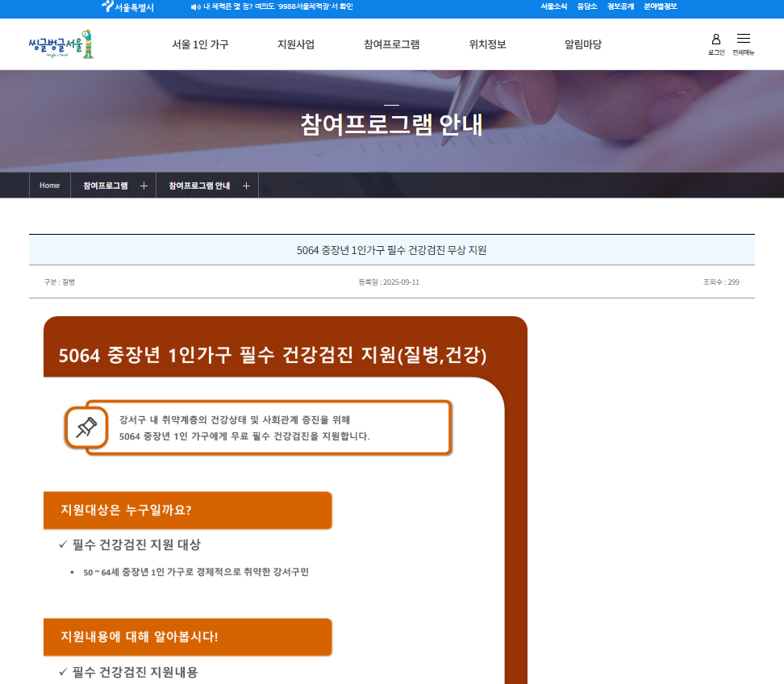Open the 지원내용에 대해 알아봅시다 section header

point(187,636)
